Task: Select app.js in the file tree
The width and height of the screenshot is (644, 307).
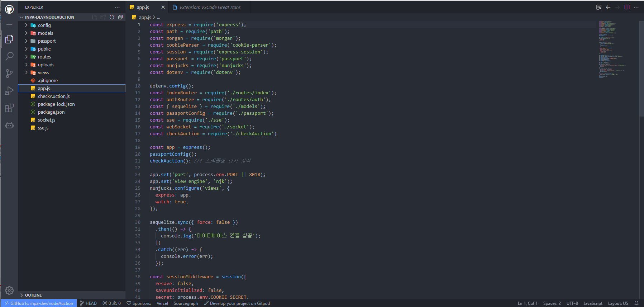Action: click(x=72, y=88)
